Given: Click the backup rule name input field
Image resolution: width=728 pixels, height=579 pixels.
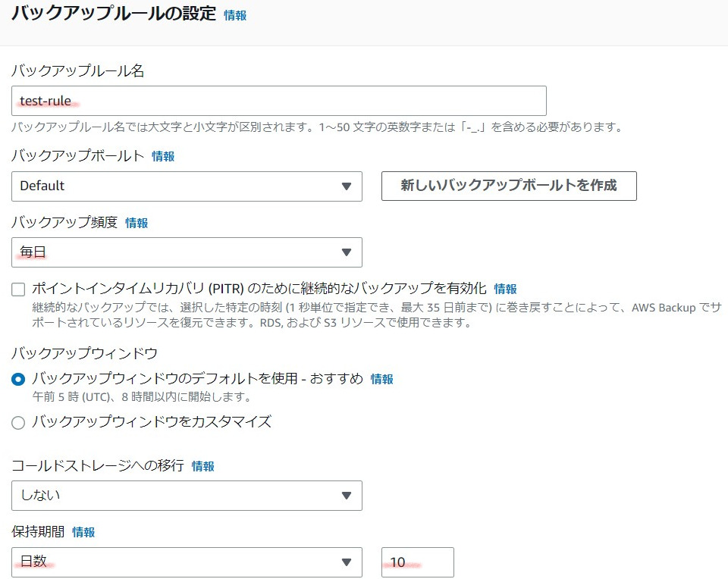Looking at the screenshot, I should click(x=278, y=101).
